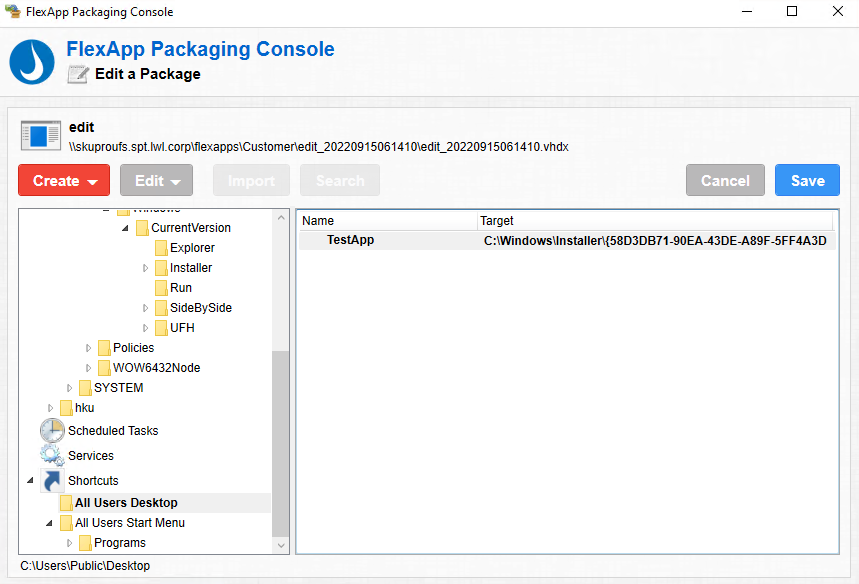The image size is (859, 584).
Task: Click the tree scrollbar up arrow
Action: click(280, 217)
